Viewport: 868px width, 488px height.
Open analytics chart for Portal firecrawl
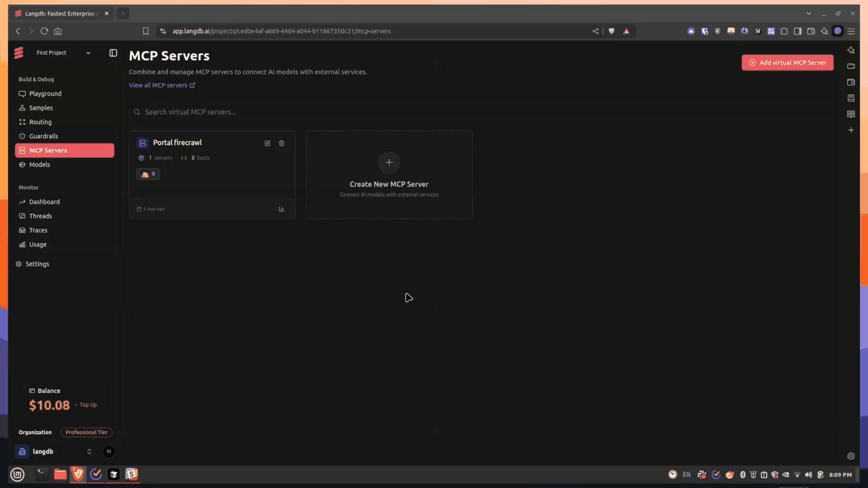[x=281, y=209]
